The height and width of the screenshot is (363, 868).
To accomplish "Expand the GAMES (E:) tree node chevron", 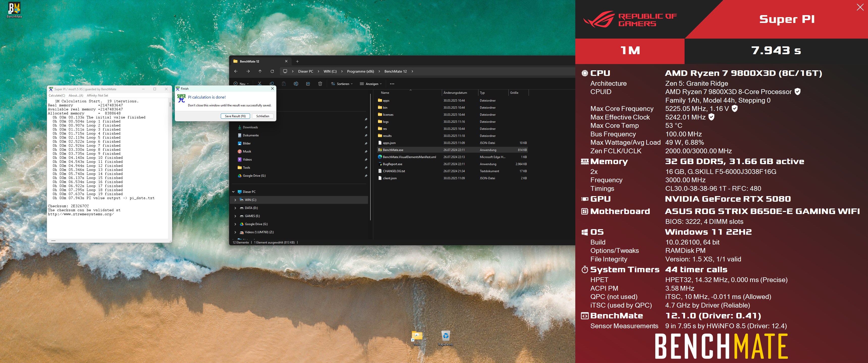I will [235, 216].
